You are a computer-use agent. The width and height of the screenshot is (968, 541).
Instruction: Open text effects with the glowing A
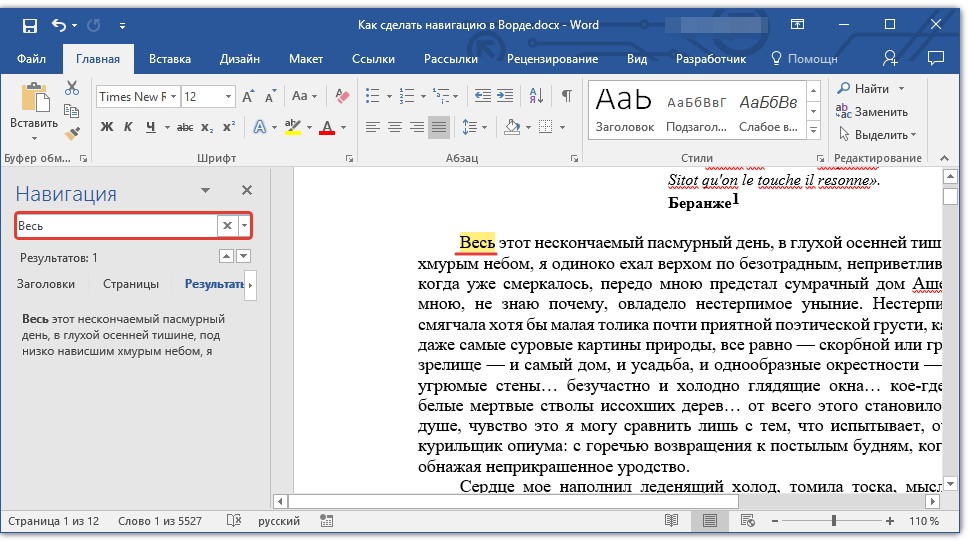point(260,127)
